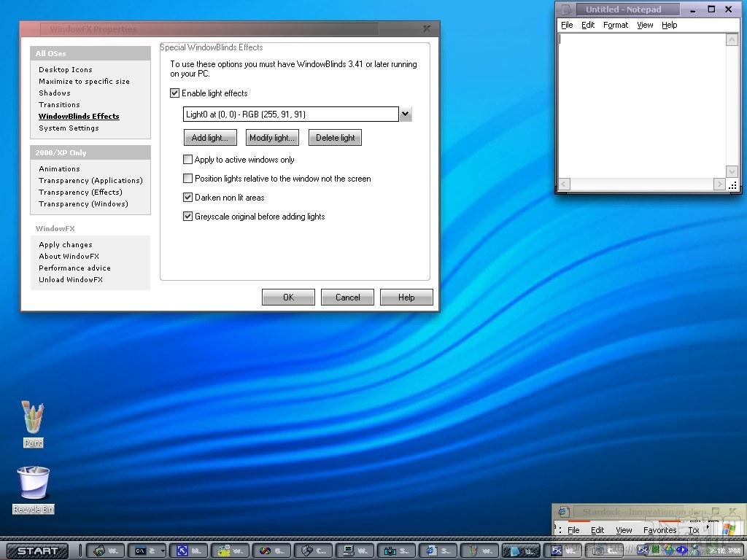The height and width of the screenshot is (560, 747).
Task: Open About WindowFX
Action: click(69, 256)
